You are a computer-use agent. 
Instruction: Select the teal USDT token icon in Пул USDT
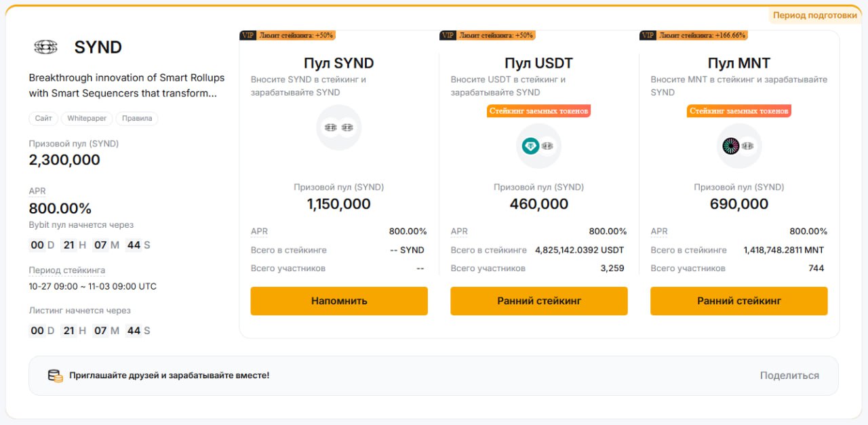[530, 145]
